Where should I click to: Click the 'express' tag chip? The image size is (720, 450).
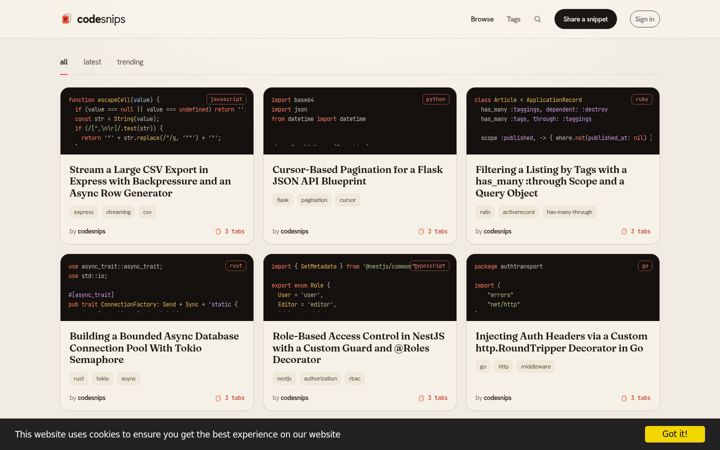[84, 212]
